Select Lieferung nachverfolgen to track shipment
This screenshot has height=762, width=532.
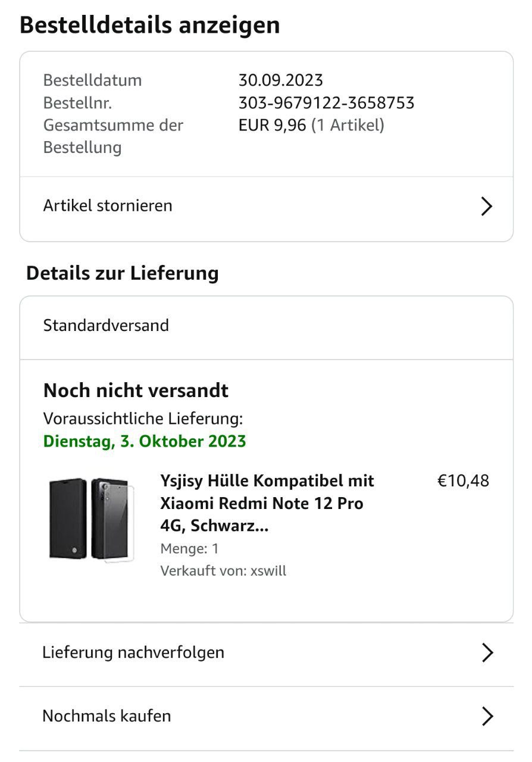pos(133,652)
